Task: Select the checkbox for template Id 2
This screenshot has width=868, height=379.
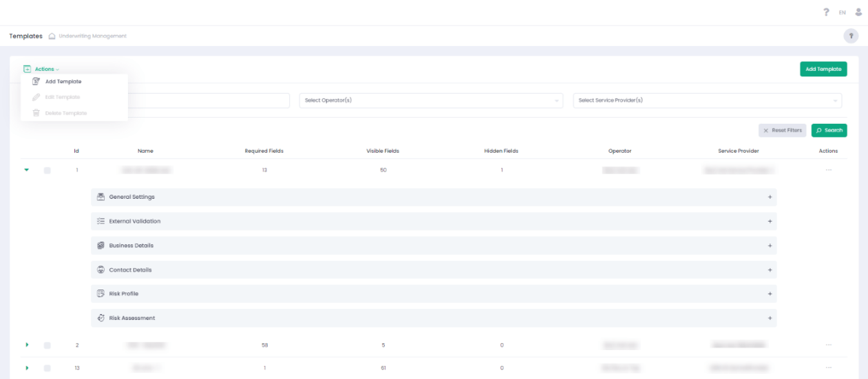Action: click(47, 345)
